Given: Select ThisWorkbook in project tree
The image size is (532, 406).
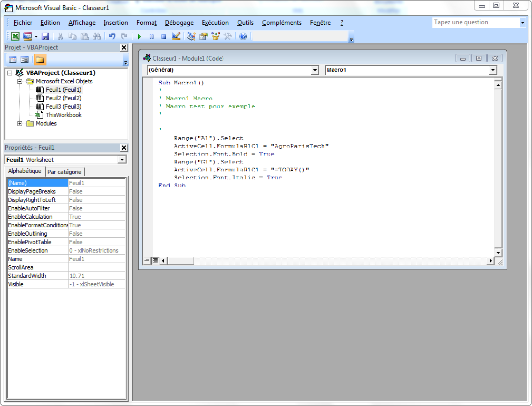Looking at the screenshot, I should [63, 115].
